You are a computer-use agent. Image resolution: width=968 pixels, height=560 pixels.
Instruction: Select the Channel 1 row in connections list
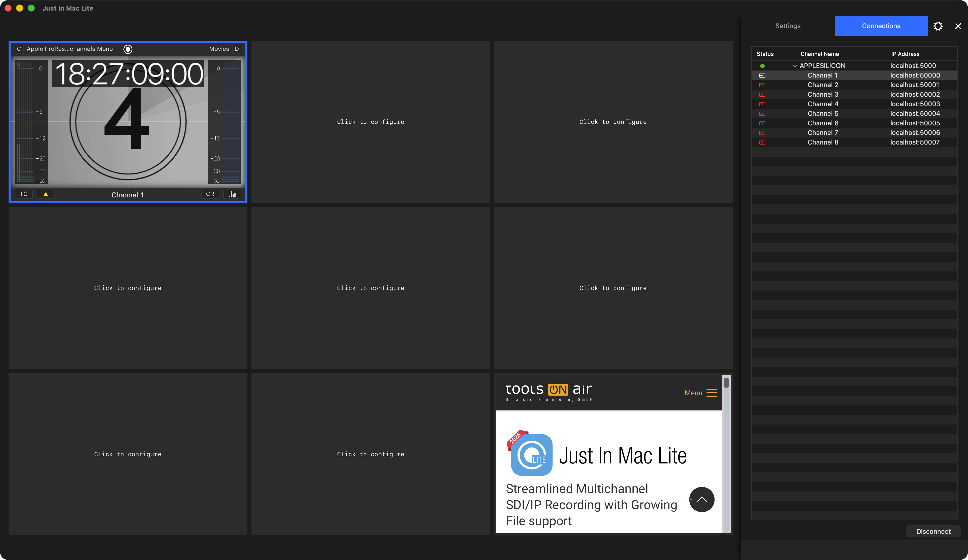pyautogui.click(x=854, y=76)
